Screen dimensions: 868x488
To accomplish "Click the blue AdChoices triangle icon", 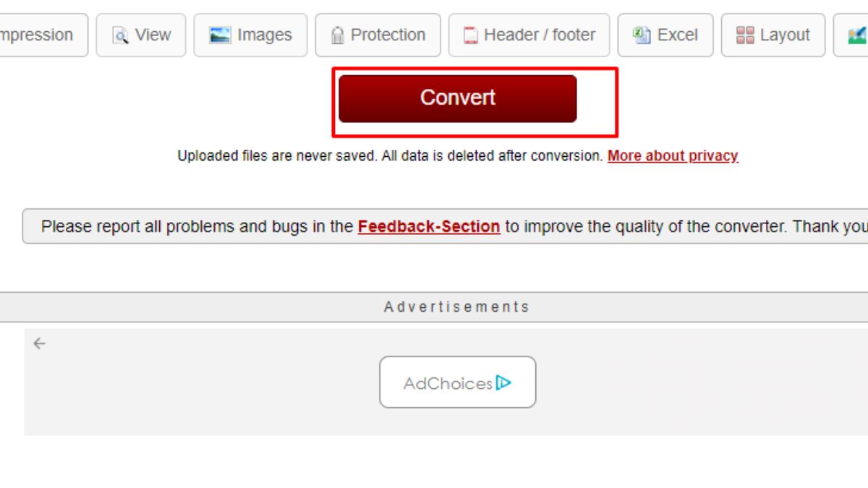I will click(504, 382).
